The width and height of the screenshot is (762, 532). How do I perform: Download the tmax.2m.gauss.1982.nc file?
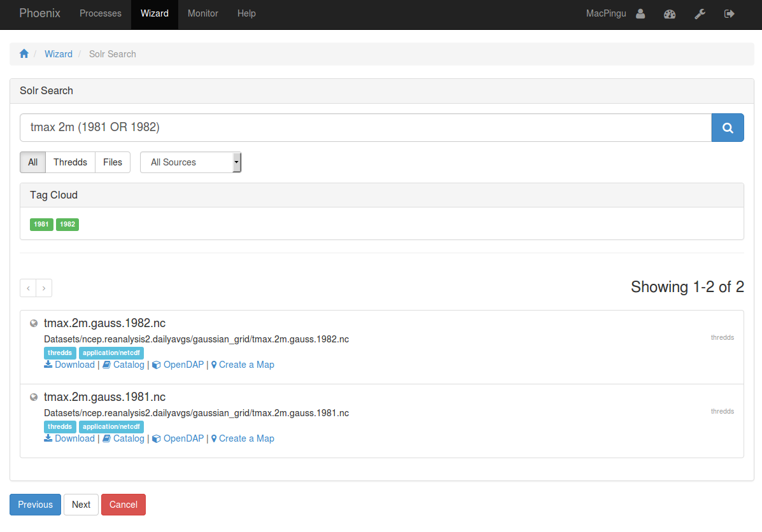pos(69,365)
